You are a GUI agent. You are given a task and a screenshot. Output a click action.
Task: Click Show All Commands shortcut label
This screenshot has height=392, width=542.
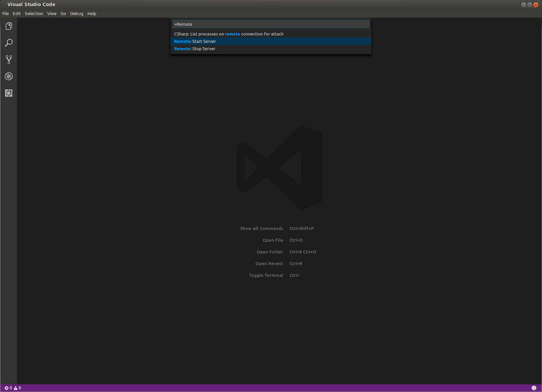point(262,228)
